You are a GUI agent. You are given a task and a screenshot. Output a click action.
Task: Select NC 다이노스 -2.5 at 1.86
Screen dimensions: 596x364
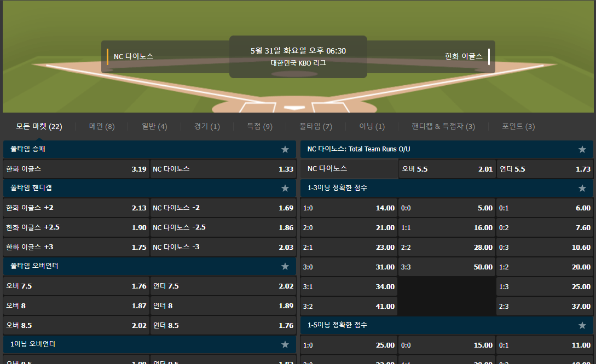[x=223, y=227]
